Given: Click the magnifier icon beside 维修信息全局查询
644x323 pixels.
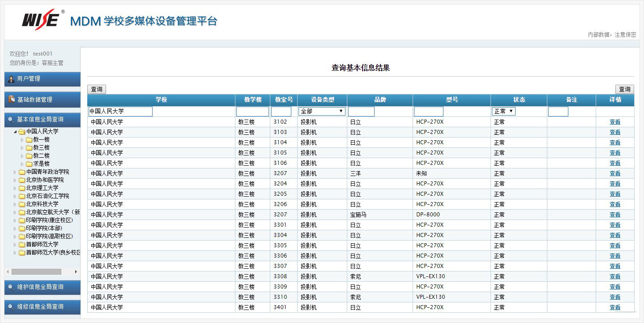Looking at the screenshot, I should click(11, 307).
